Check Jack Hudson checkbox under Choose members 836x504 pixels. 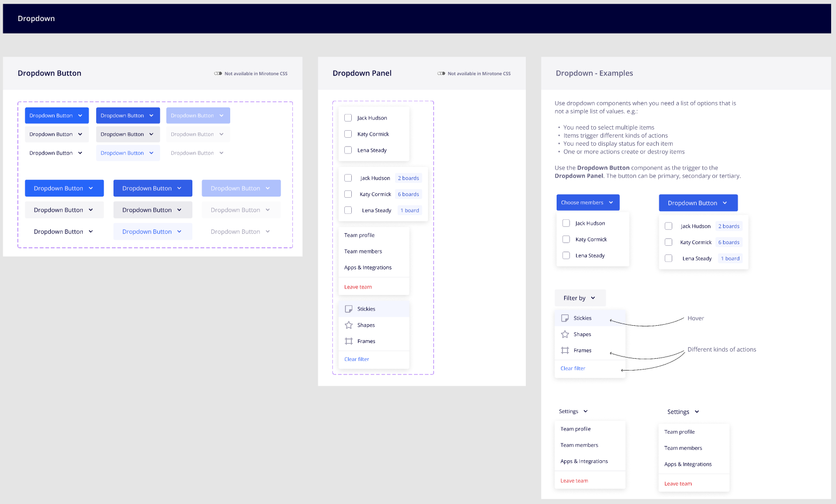566,223
